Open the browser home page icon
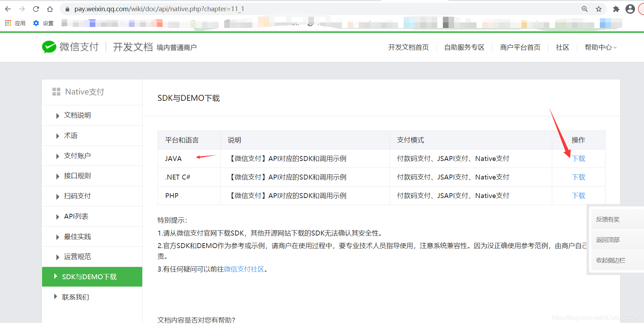Viewport: 644px width, 324px height. (x=50, y=9)
